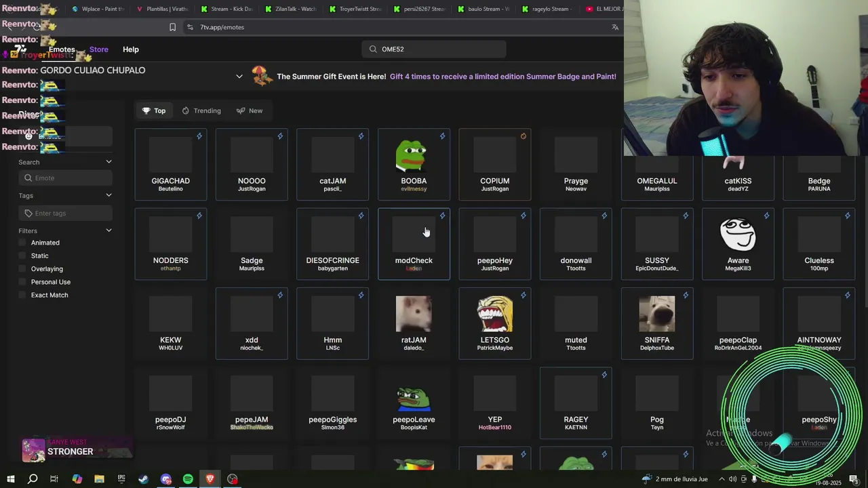Enable the Overlaying filter checkbox
The width and height of the screenshot is (868, 488).
[x=22, y=269]
